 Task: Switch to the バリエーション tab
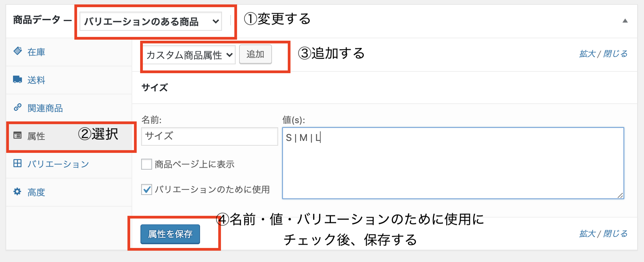pyautogui.click(x=58, y=164)
